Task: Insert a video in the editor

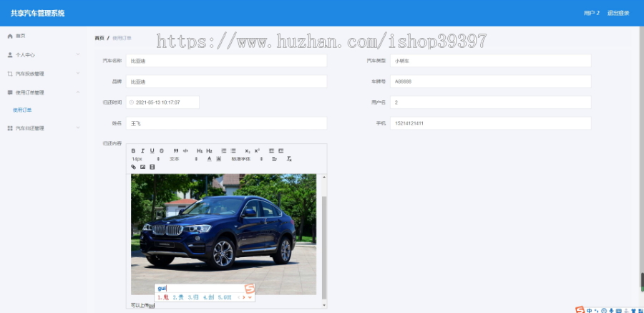Action: pos(152,167)
